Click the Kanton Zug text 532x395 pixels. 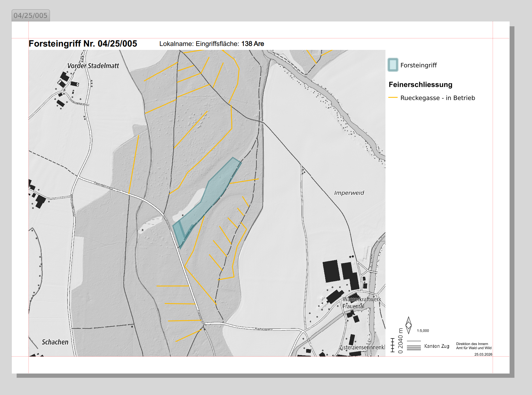click(437, 346)
